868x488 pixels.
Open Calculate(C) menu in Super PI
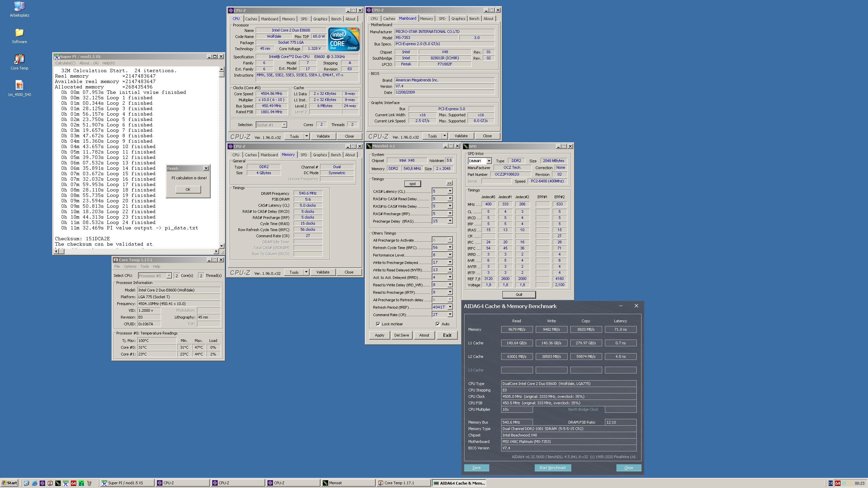pos(65,63)
